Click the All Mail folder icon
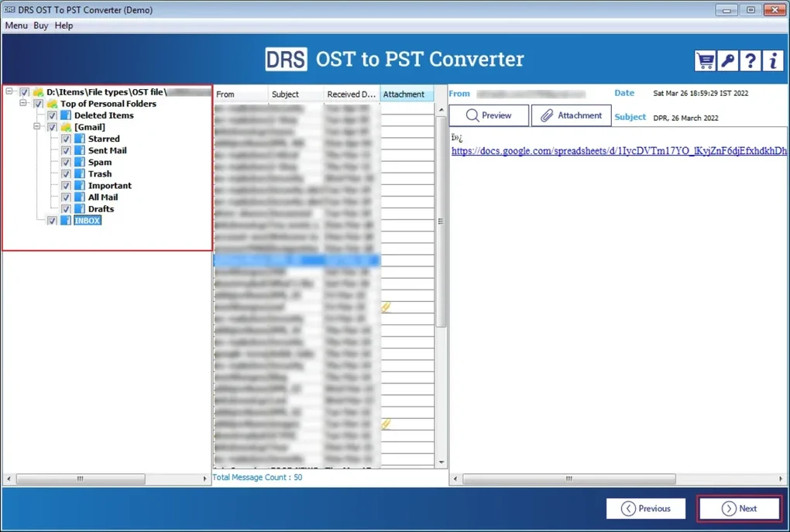Viewport: 790px width, 532px height. (80, 197)
